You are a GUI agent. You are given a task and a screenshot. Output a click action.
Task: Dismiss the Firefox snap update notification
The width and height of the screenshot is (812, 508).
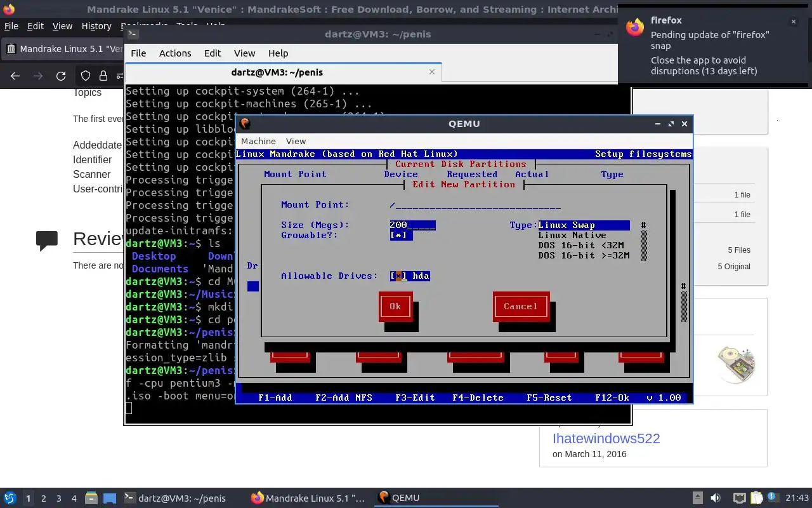[x=793, y=22]
